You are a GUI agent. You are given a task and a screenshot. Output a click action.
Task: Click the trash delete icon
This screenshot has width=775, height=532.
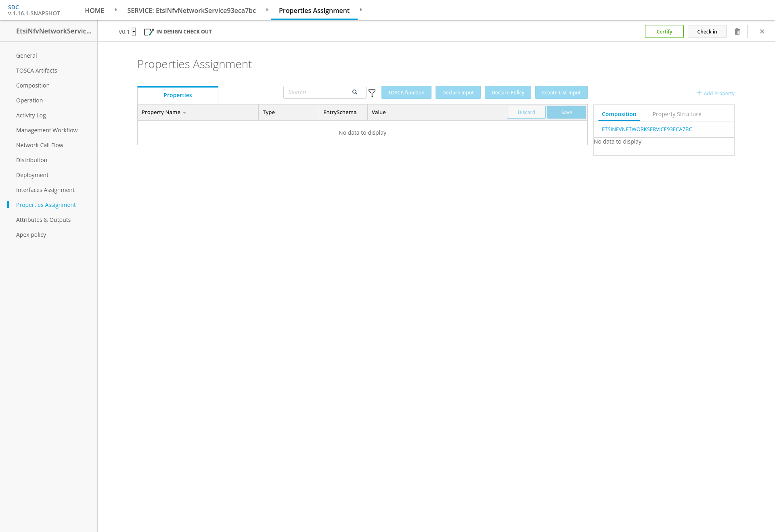pyautogui.click(x=737, y=31)
